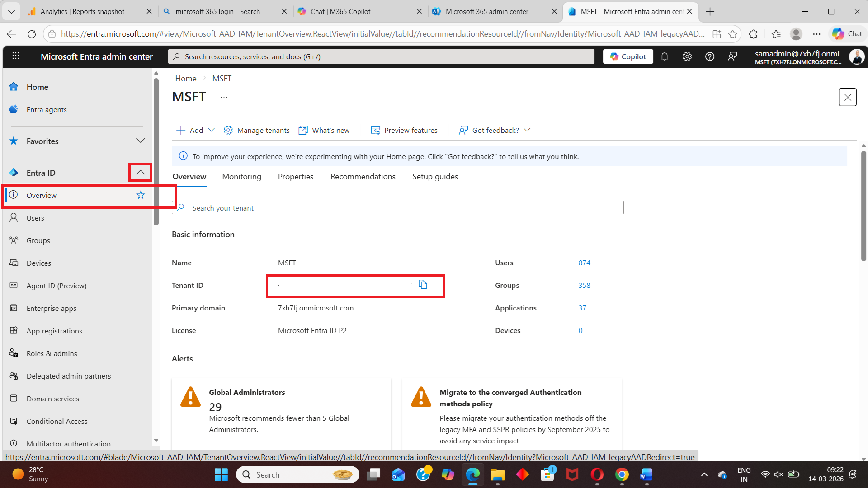Open the Users count link 874
Image resolution: width=868 pixels, height=488 pixels.
(584, 263)
